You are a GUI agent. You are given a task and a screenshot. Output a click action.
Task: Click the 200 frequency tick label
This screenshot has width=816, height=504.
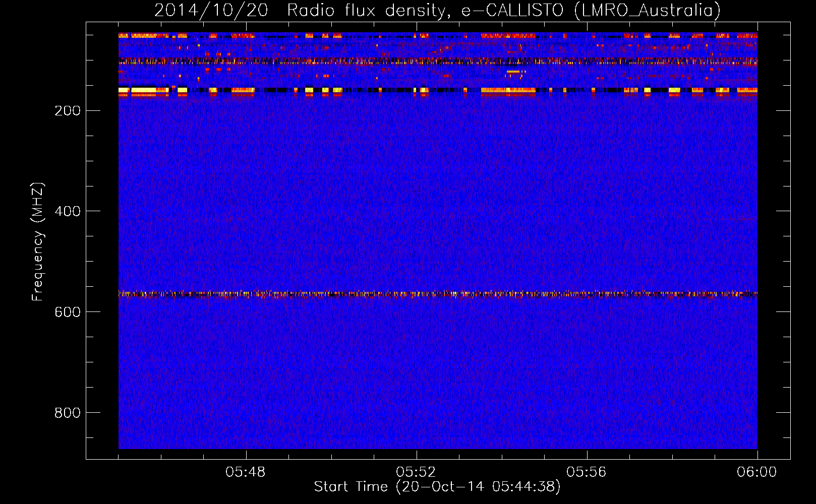click(68, 111)
